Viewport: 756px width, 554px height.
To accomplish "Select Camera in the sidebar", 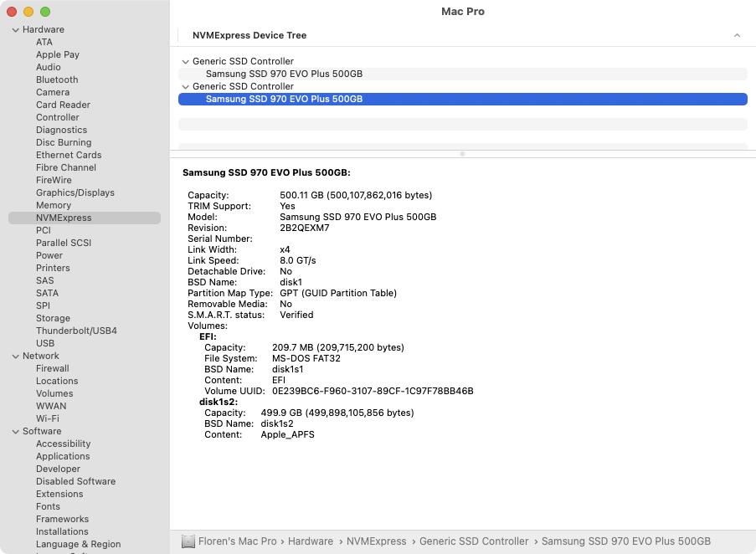I will click(53, 92).
